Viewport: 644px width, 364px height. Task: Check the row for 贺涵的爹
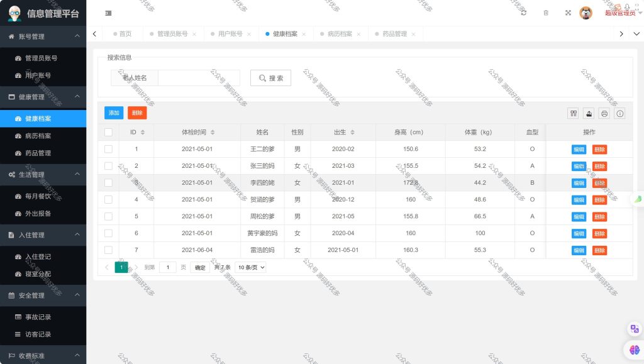point(108,199)
